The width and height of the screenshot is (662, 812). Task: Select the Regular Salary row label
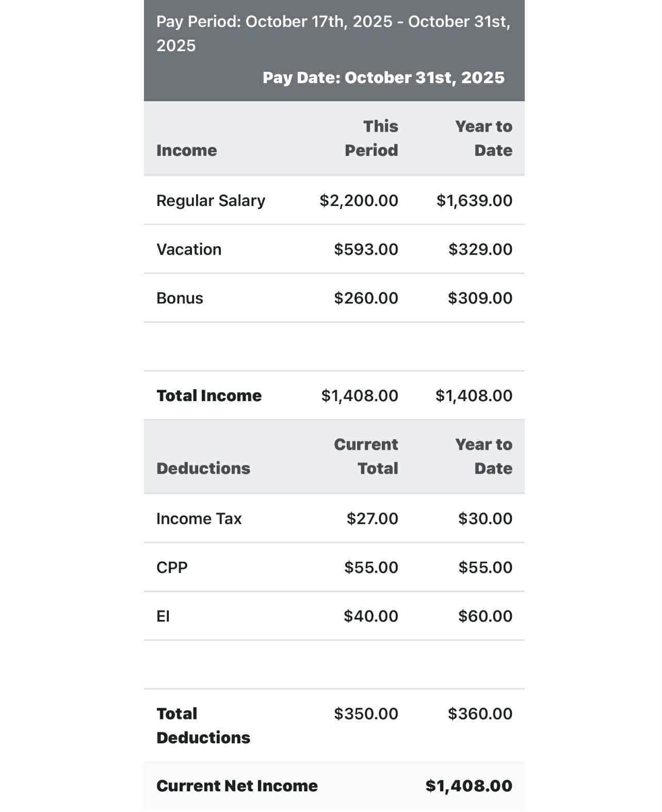click(x=211, y=200)
